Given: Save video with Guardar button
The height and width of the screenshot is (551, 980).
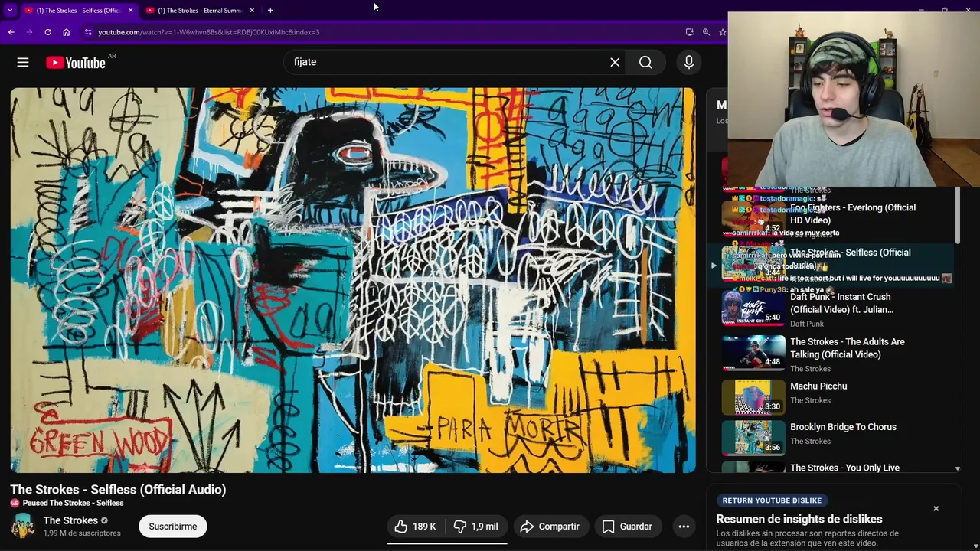Looking at the screenshot, I should 627,527.
